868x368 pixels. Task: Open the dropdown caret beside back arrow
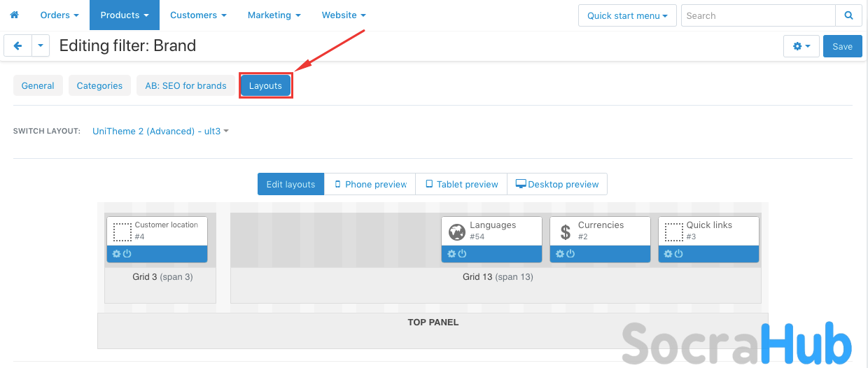point(41,45)
